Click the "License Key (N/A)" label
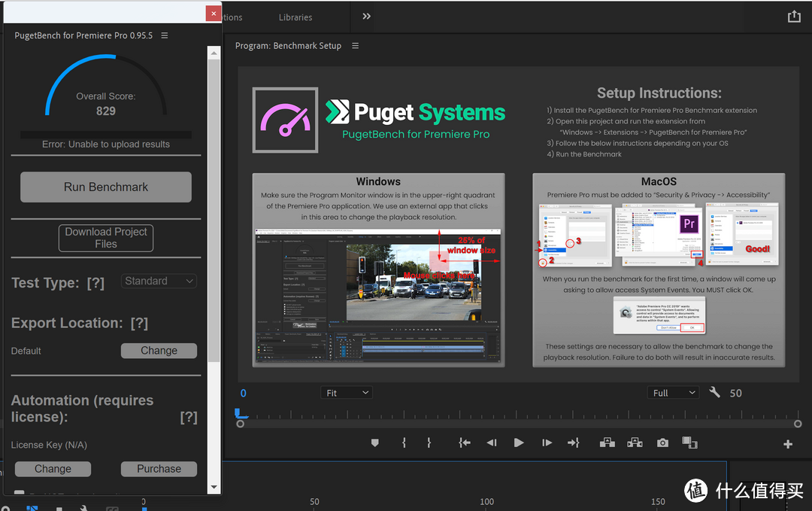Screen dimensions: 812x511 point(49,445)
